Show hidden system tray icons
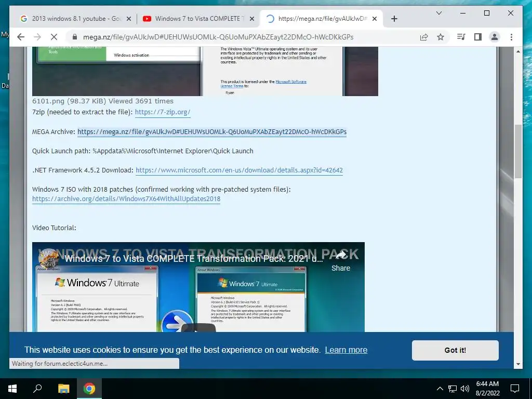Viewport: 532px width, 399px height. click(440, 389)
